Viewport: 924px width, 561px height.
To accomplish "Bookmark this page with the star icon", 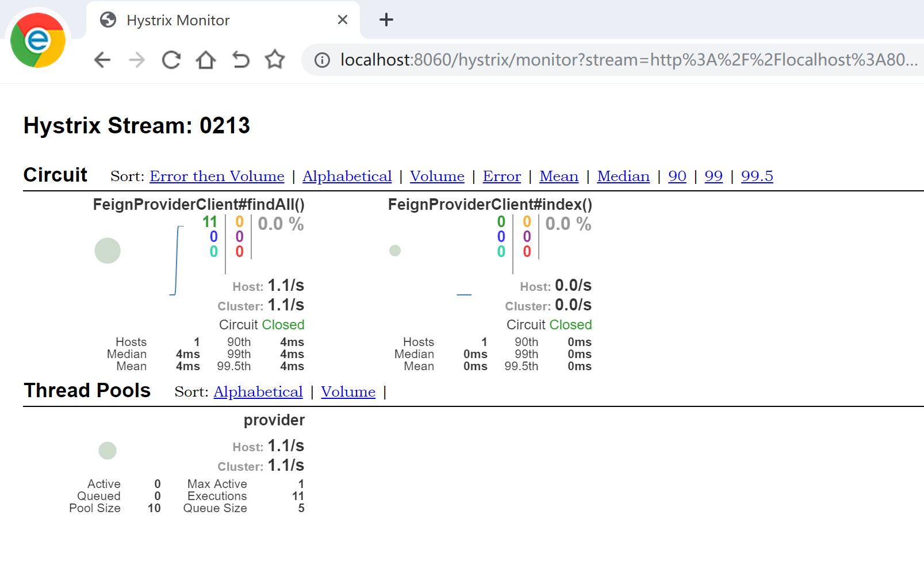I will coord(275,59).
